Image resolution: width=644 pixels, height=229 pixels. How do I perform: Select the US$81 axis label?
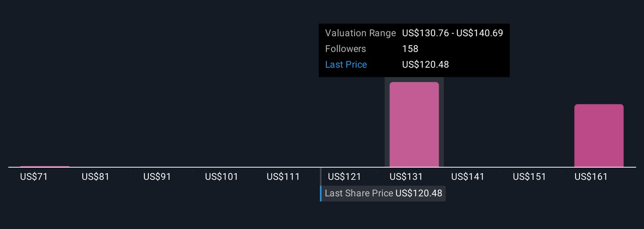click(x=96, y=177)
